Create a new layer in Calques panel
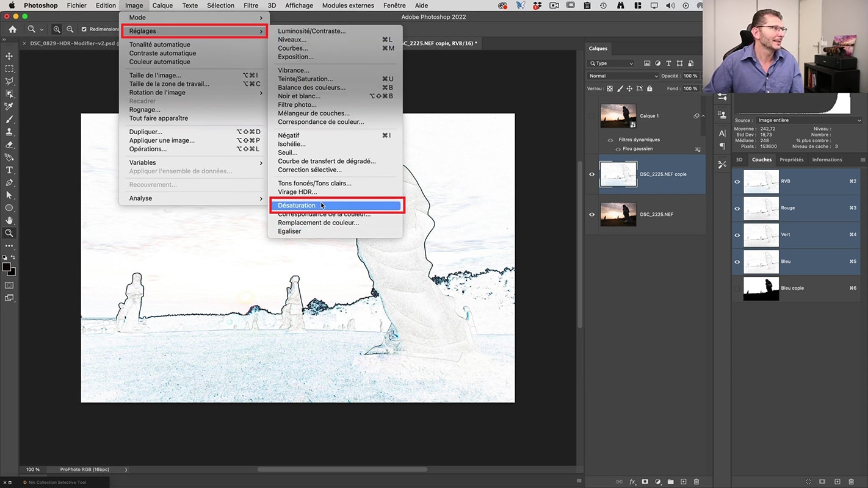This screenshot has width=868, height=488. pyautogui.click(x=684, y=482)
